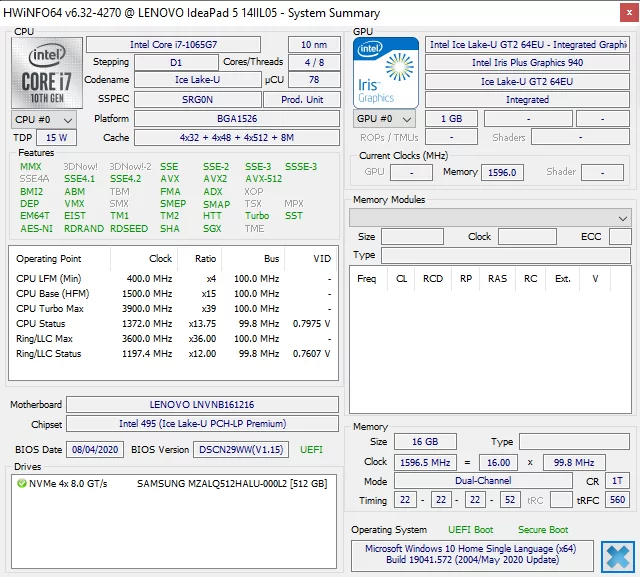Open the CPU #0 selector dropdown

pyautogui.click(x=44, y=120)
